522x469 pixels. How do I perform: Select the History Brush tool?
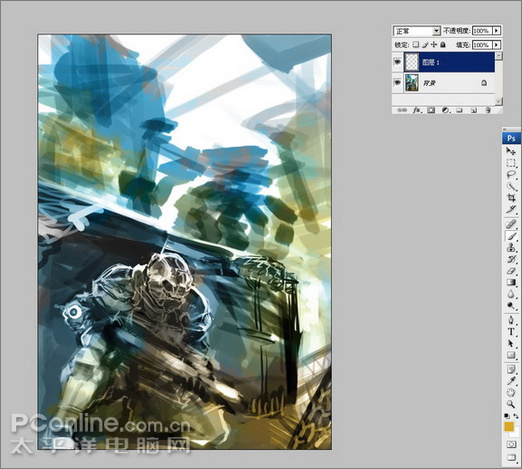pos(511,259)
